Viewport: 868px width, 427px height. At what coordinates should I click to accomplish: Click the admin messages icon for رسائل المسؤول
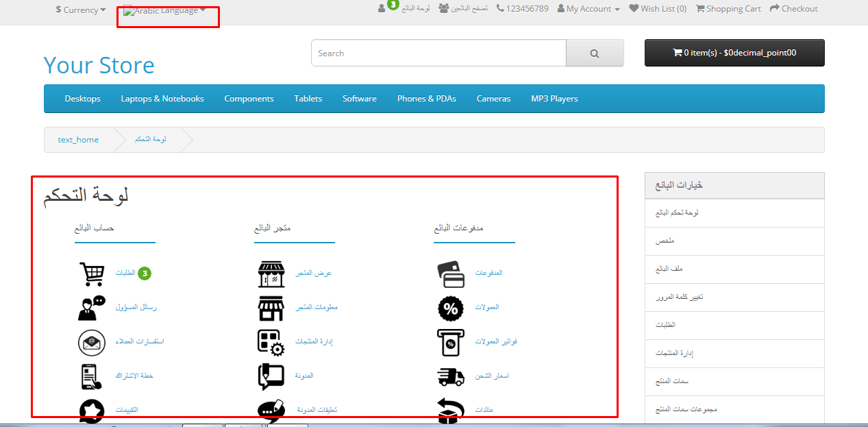click(x=91, y=308)
